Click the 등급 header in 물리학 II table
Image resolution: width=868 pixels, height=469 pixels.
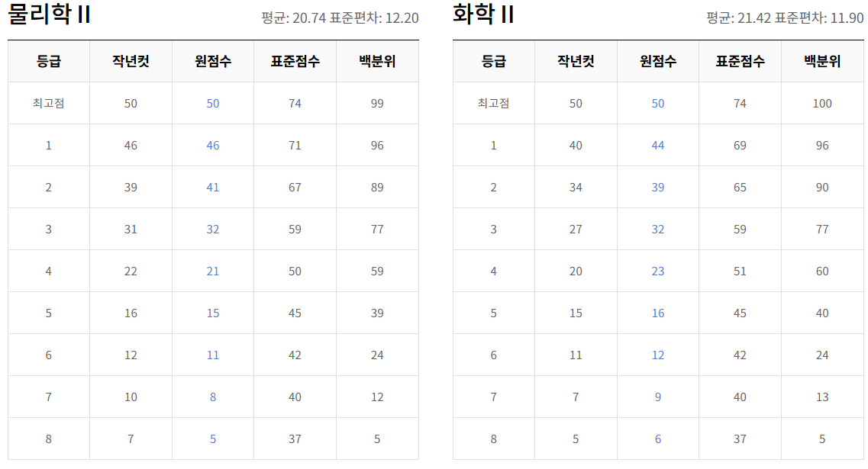click(49, 62)
